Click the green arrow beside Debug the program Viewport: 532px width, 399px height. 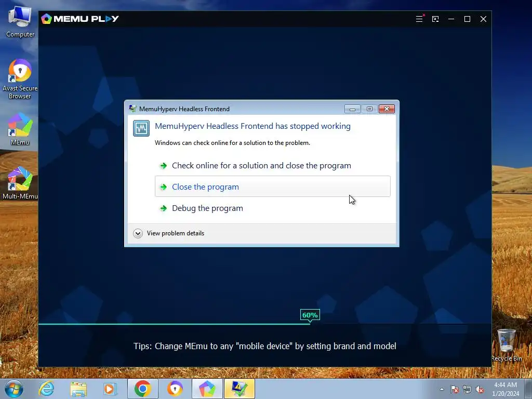[163, 208]
